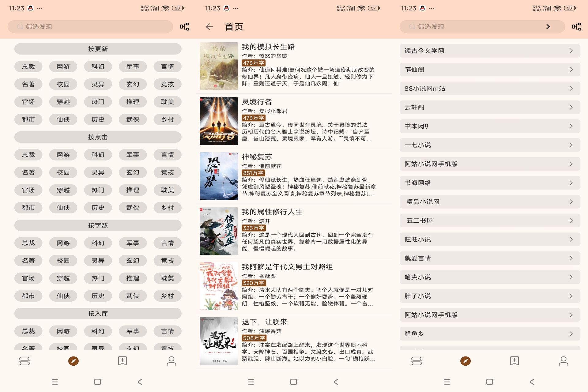Tap the profile icon in the right bottom bar
The width and height of the screenshot is (588, 392).
click(x=563, y=361)
